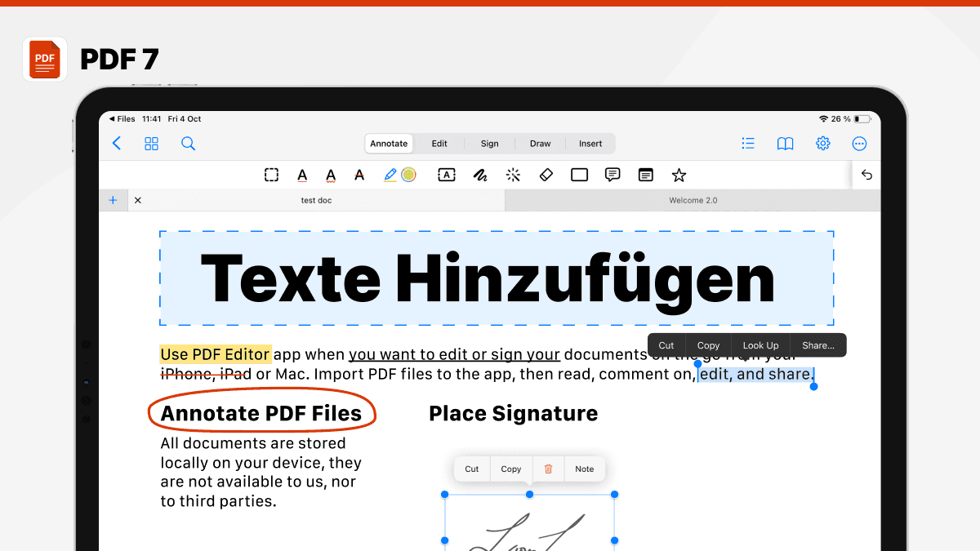Choose Cut in the dark text menu
Screen dimensions: 980x551
tap(666, 345)
